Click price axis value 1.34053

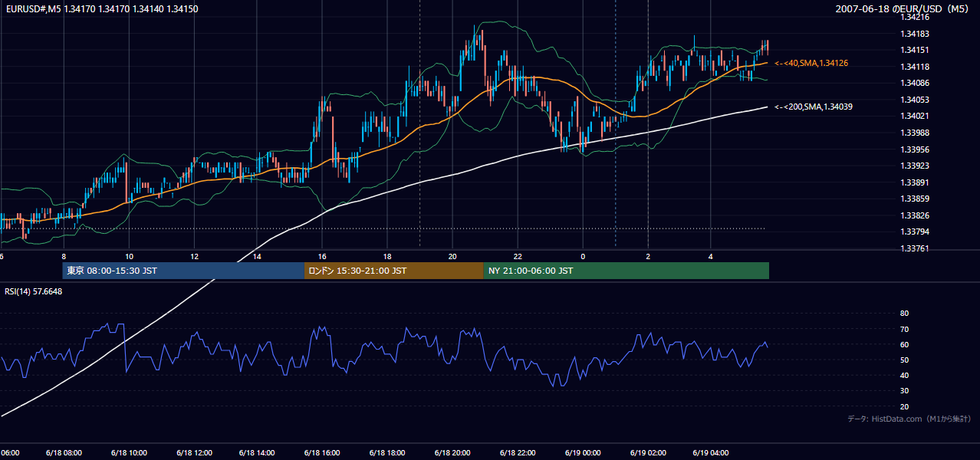pos(914,100)
